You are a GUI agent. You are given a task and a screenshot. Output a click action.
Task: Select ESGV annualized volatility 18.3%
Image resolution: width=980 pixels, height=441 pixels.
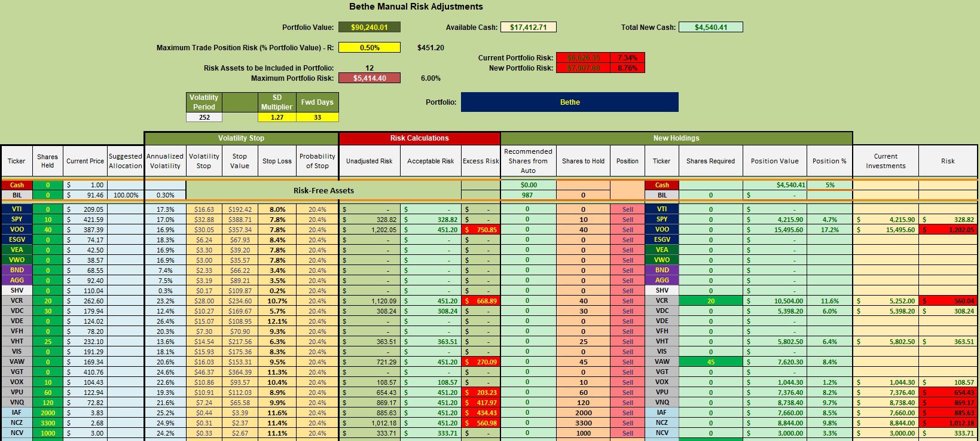pyautogui.click(x=165, y=240)
